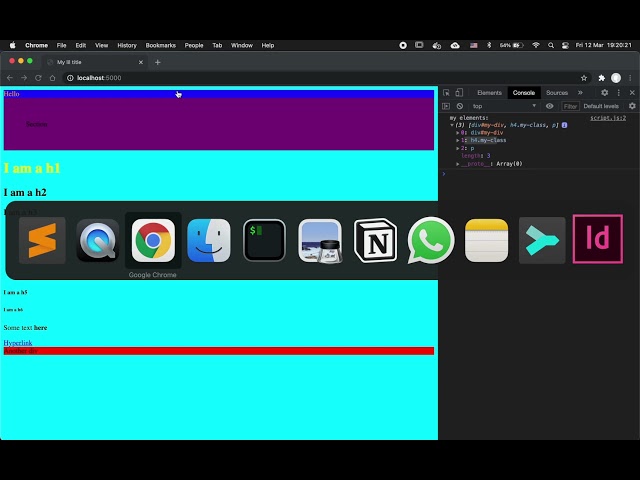640x480 pixels.
Task: Toggle the device toolbar icon
Action: (459, 93)
